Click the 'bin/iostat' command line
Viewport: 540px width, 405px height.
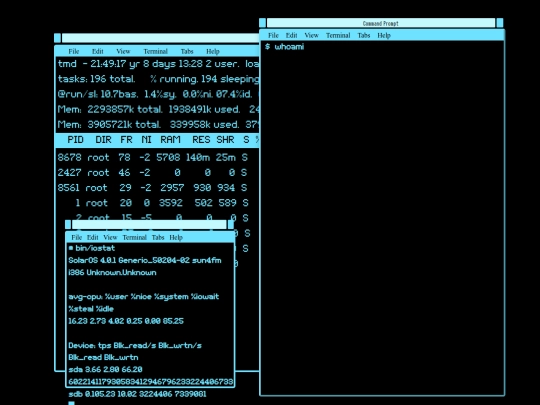(92, 248)
